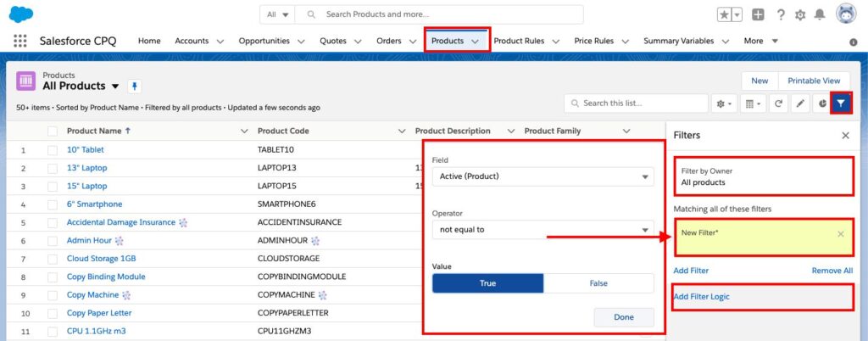
Task: Open Product Family column menu
Action: point(626,131)
